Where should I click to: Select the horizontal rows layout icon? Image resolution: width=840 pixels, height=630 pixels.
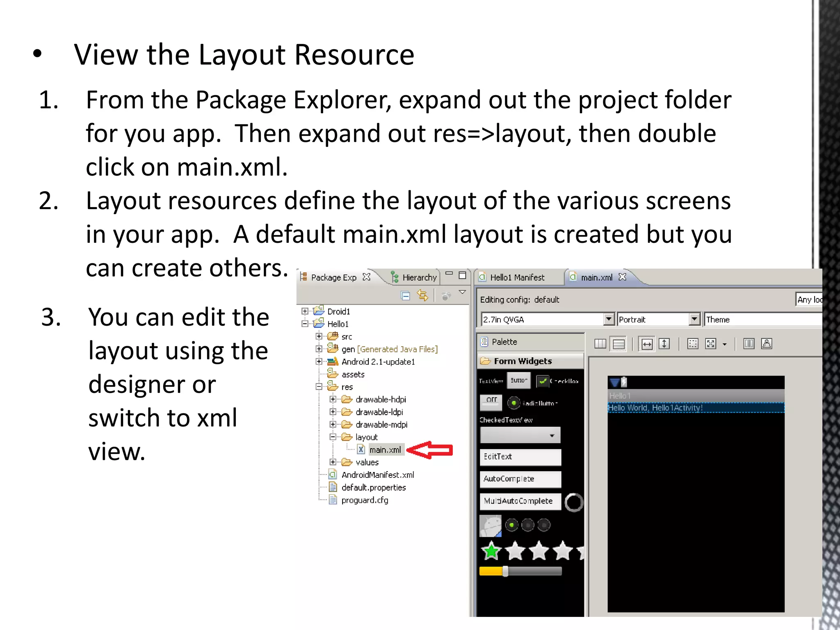tap(619, 344)
